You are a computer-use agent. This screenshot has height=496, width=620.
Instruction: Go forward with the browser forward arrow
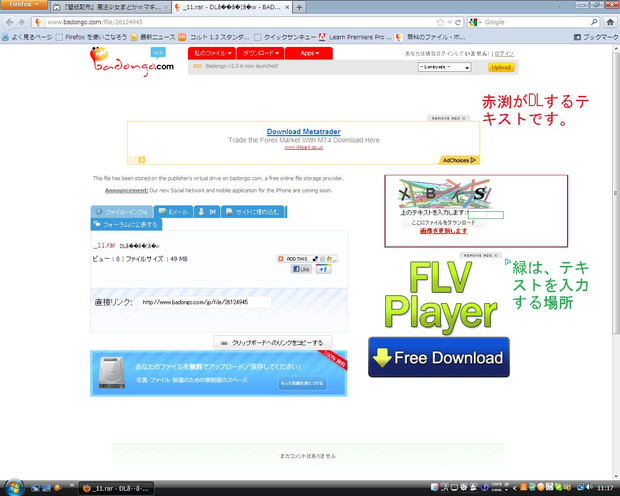pyautogui.click(x=22, y=22)
